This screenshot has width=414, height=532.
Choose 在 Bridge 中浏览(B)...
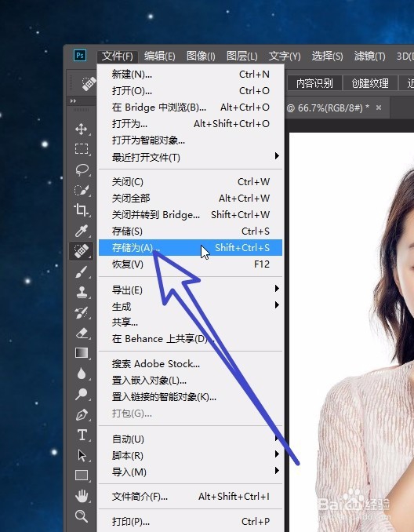[191, 107]
